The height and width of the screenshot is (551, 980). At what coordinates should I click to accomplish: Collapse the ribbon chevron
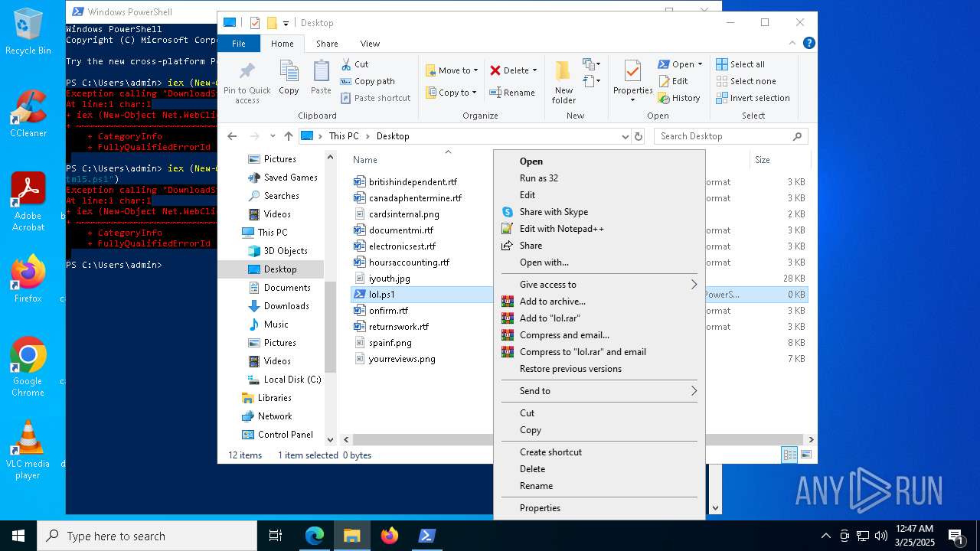click(792, 44)
